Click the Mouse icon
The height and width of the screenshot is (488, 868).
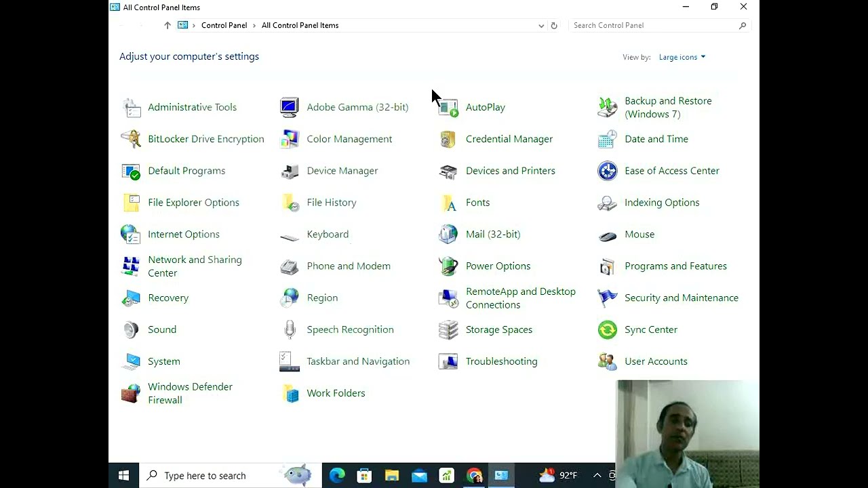pos(608,235)
